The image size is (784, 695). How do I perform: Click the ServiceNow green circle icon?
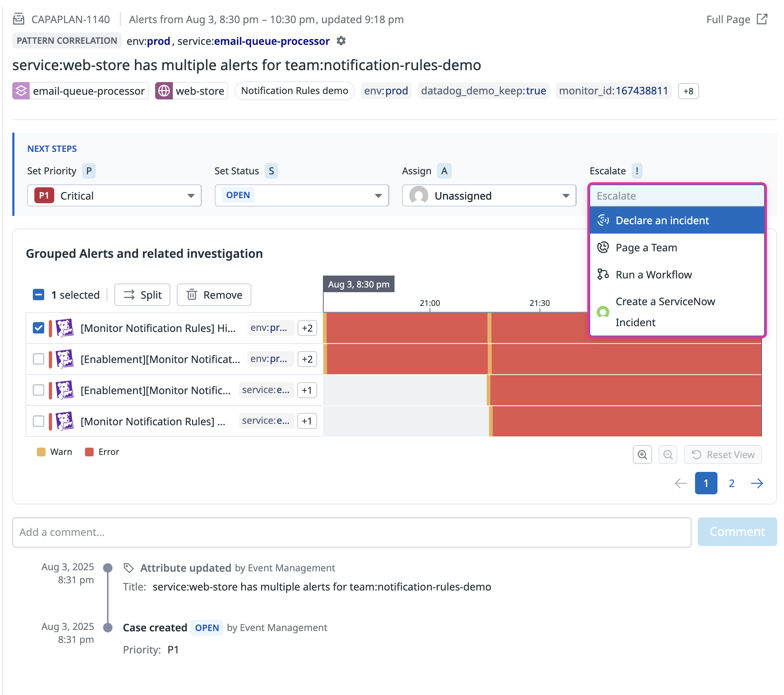point(603,312)
